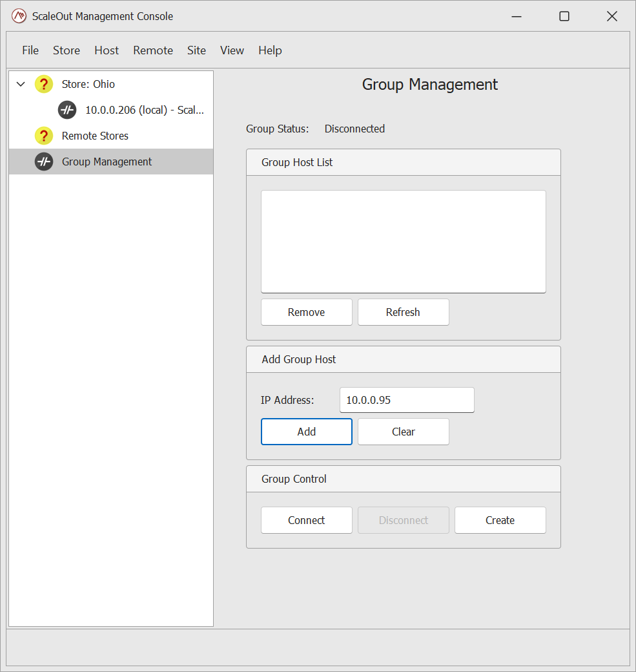Click the Remove button
Image resolution: width=636 pixels, height=672 pixels.
pyautogui.click(x=307, y=313)
